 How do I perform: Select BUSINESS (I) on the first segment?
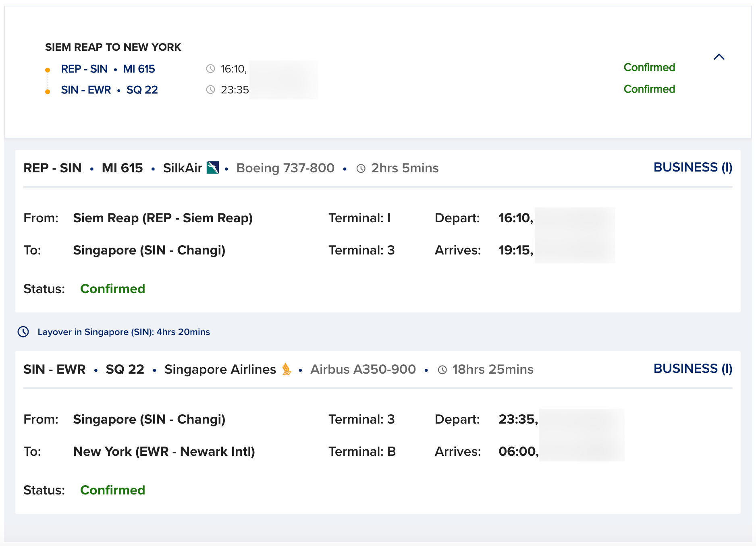point(692,167)
